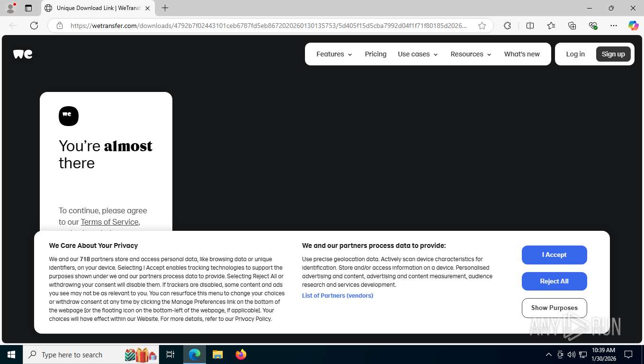Click the meet now camera tray icon
The width and height of the screenshot is (644, 364).
tap(560, 355)
